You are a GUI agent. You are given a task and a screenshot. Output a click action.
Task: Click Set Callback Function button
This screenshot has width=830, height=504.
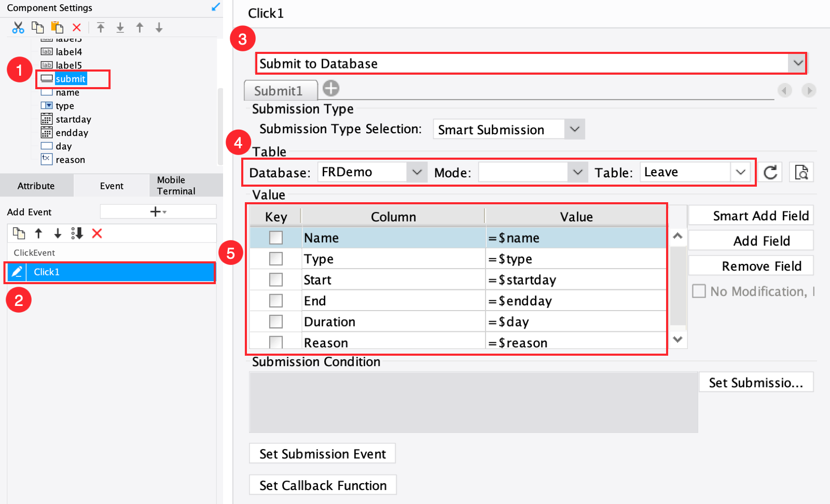click(x=323, y=485)
